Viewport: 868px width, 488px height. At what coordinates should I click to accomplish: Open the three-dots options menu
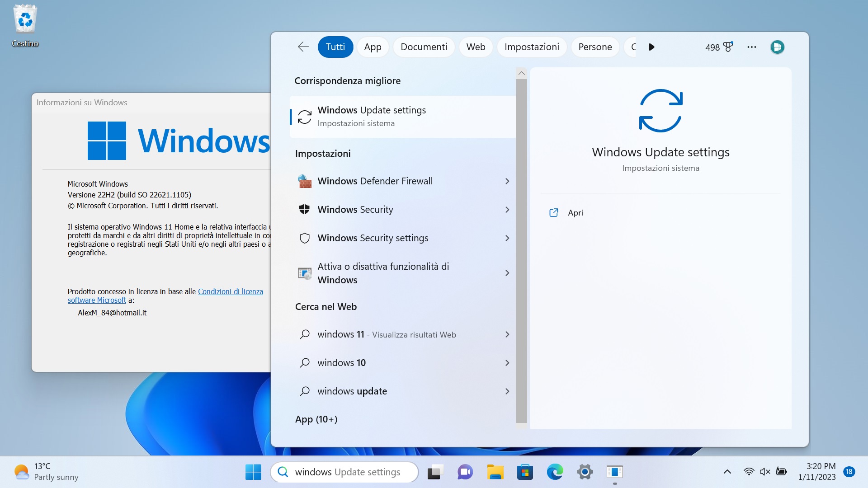752,47
